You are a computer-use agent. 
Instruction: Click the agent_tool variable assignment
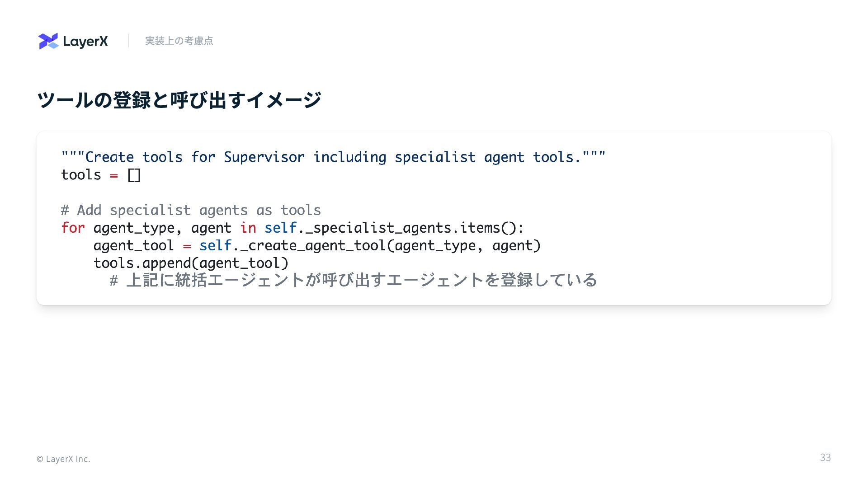[134, 246]
